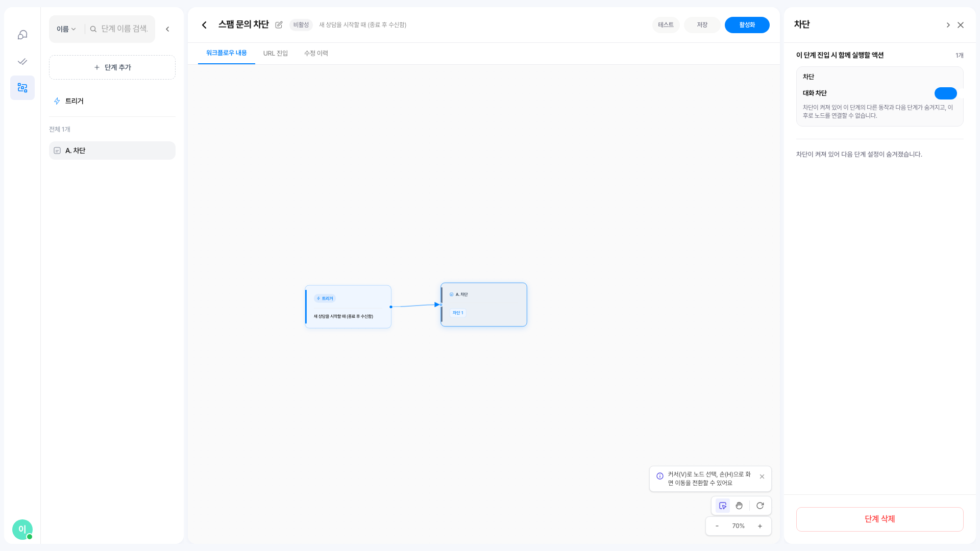This screenshot has width=980, height=551.
Task: Select the hand pan tool
Action: pyautogui.click(x=739, y=506)
